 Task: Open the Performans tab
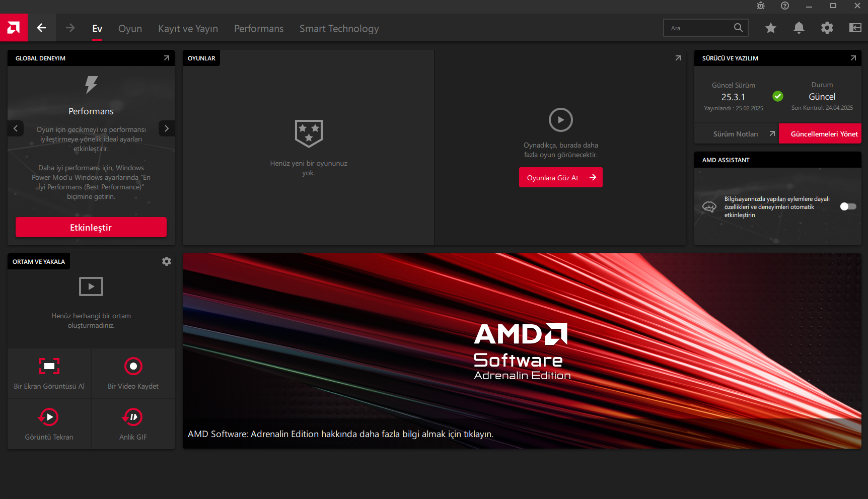259,29
